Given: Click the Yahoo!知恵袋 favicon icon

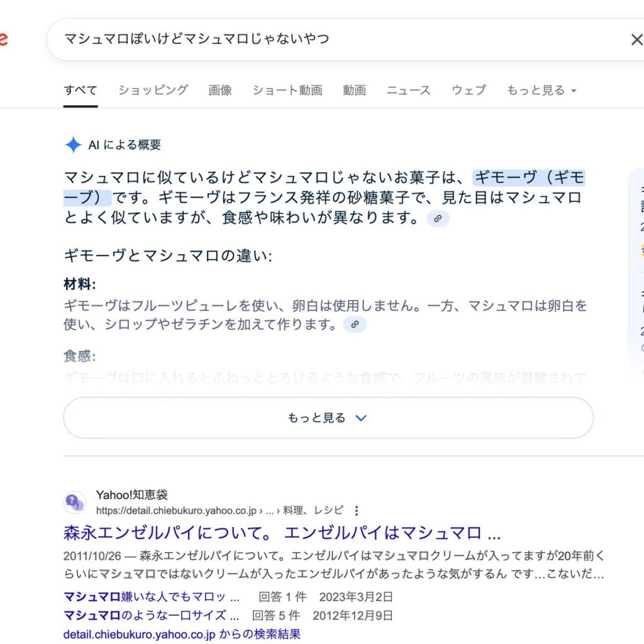Looking at the screenshot, I should tap(75, 502).
